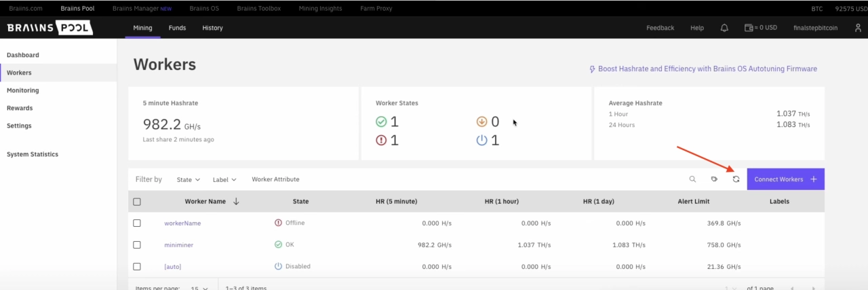The image size is (868, 290).
Task: Open the worker search icon
Action: click(x=692, y=179)
